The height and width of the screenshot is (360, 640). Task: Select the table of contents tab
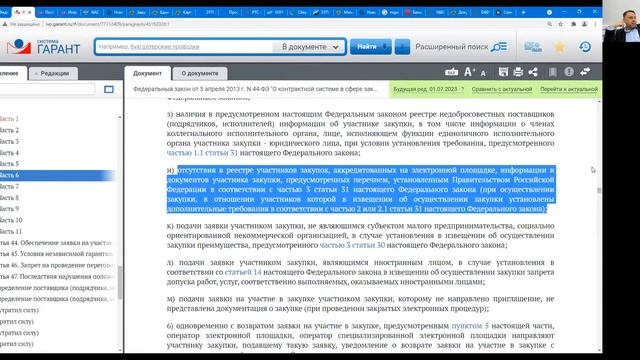(12, 73)
